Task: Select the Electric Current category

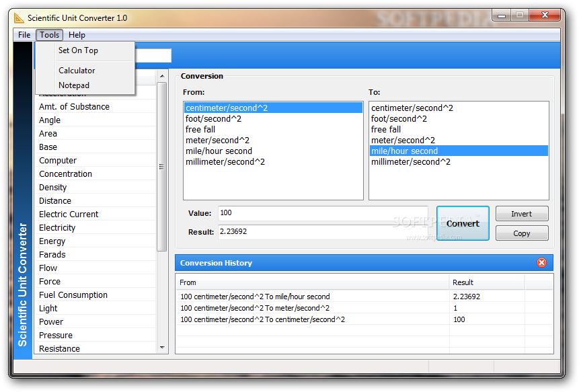Action: click(95, 214)
